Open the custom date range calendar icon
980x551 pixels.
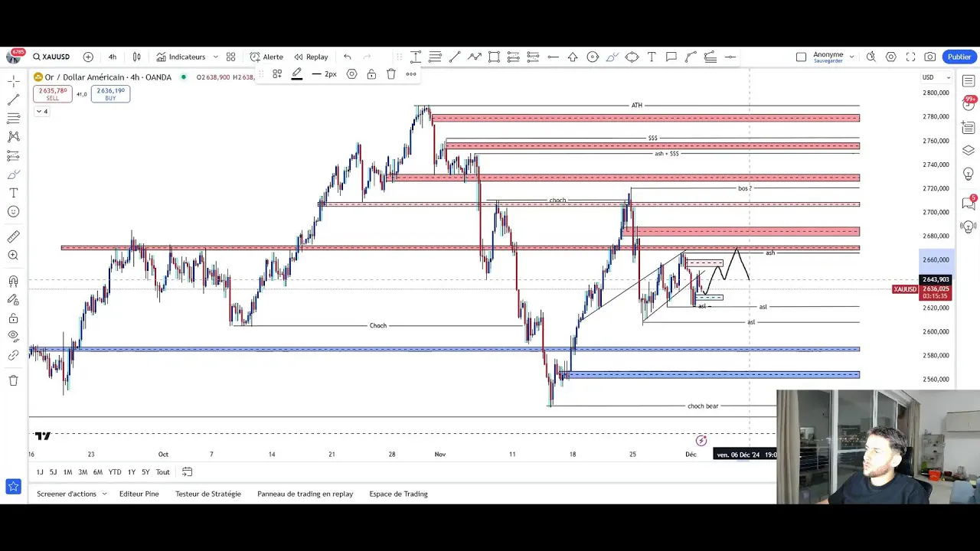click(x=187, y=472)
